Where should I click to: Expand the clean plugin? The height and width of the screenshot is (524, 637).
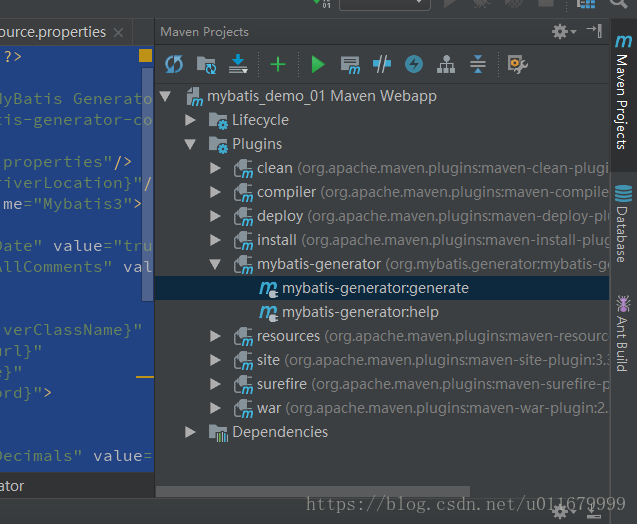pyautogui.click(x=215, y=168)
